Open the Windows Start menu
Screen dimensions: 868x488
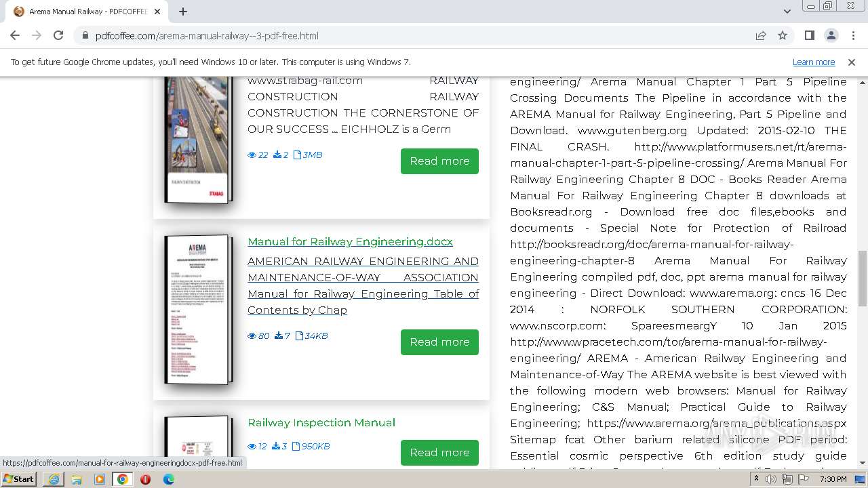(19, 479)
